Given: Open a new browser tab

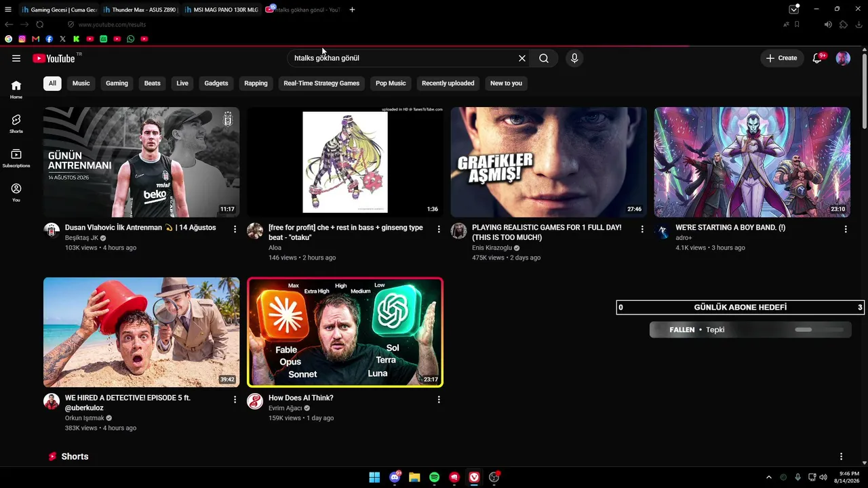Looking at the screenshot, I should tap(352, 9).
